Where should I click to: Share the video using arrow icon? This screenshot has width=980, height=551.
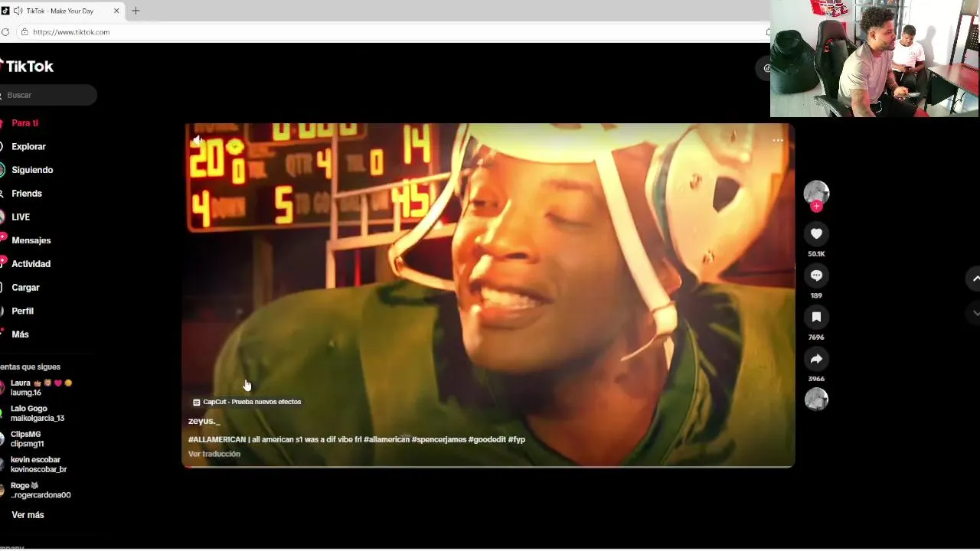816,359
